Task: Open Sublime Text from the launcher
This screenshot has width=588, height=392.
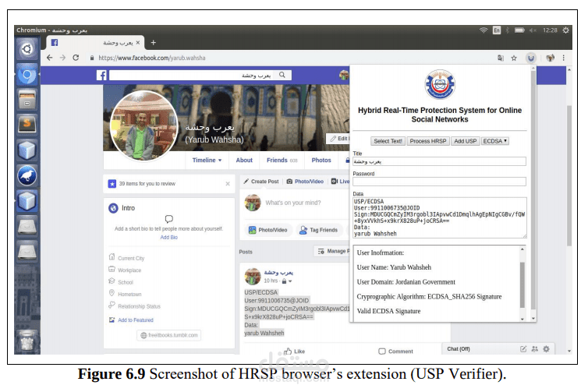Action: 27,125
